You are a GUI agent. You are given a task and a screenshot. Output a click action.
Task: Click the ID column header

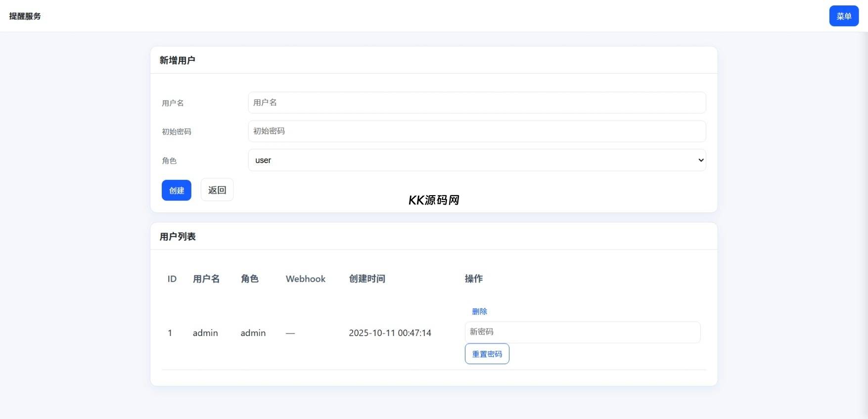pos(172,279)
